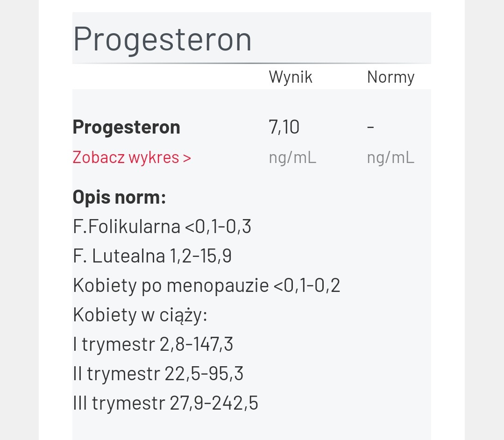Image resolution: width=504 pixels, height=440 pixels.
Task: Click the ng/mL unit below the Normy dash
Action: coord(390,157)
